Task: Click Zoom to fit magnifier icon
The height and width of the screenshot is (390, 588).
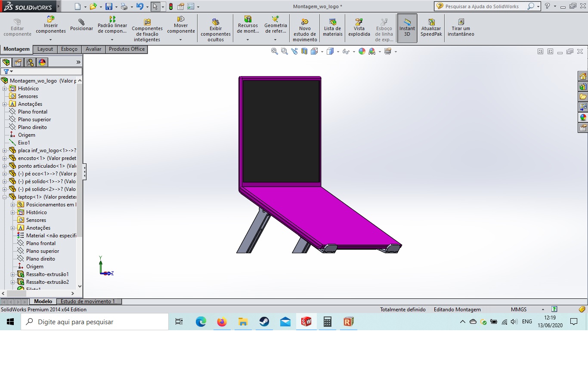Action: (274, 51)
